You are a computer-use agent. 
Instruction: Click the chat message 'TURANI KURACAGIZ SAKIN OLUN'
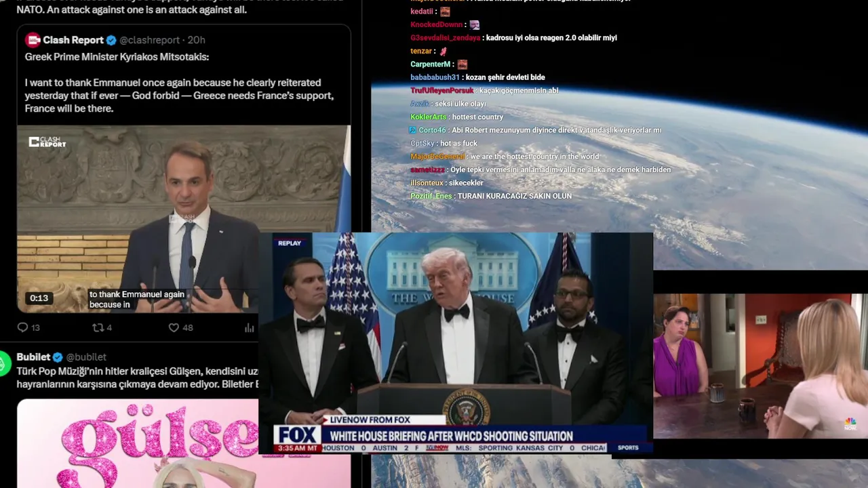pyautogui.click(x=515, y=197)
